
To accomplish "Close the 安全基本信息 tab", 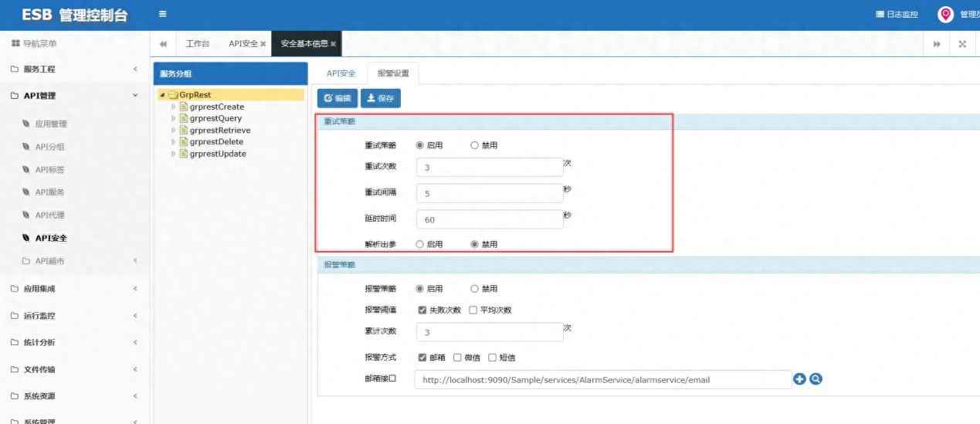I will click(x=333, y=44).
